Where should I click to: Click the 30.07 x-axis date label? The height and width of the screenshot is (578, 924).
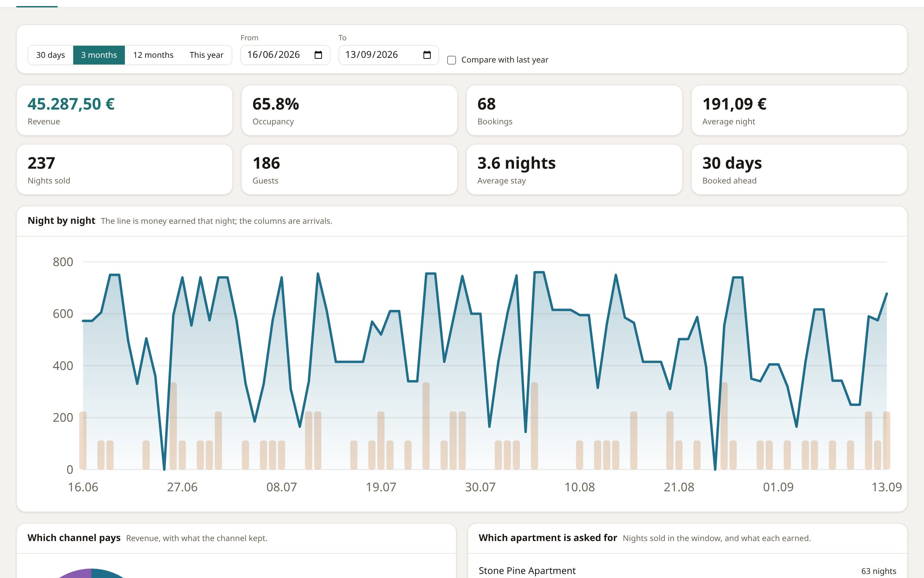coord(480,487)
